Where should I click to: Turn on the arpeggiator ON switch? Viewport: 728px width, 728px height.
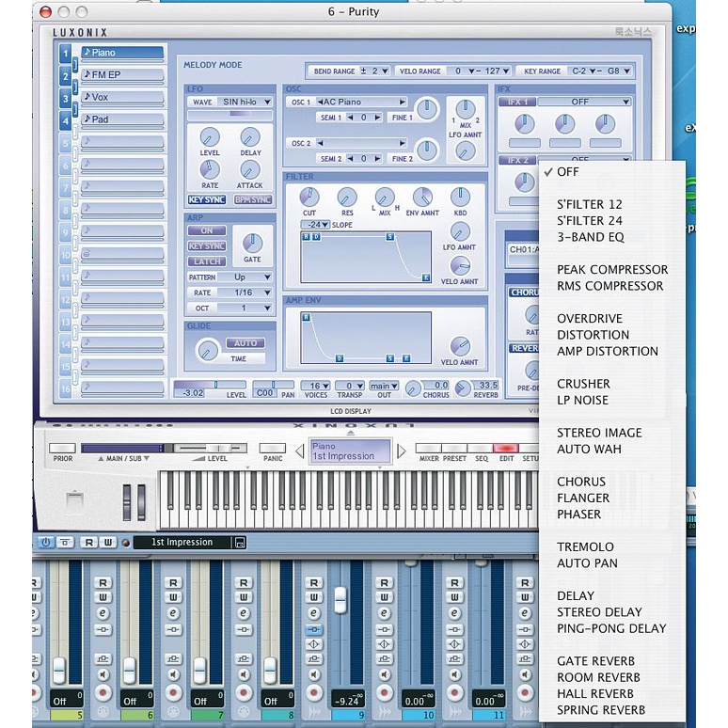pos(206,230)
